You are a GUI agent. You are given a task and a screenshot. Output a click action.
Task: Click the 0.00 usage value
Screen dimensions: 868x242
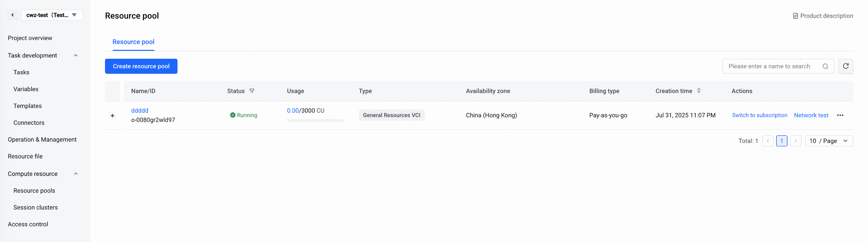coord(293,111)
